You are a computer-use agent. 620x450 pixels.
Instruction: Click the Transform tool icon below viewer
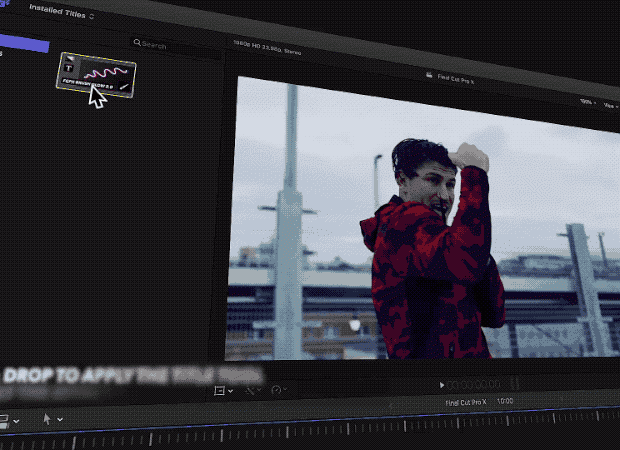tap(219, 391)
